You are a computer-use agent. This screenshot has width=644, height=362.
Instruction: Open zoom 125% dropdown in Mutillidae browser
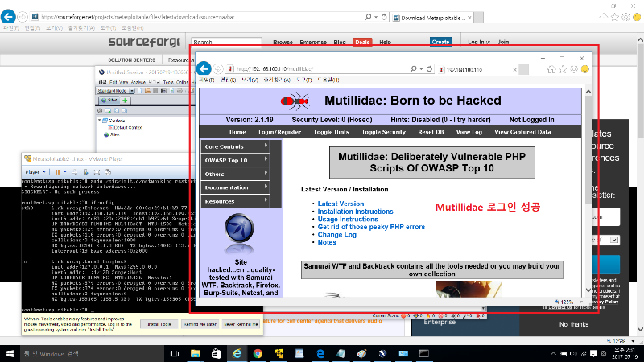(x=580, y=302)
